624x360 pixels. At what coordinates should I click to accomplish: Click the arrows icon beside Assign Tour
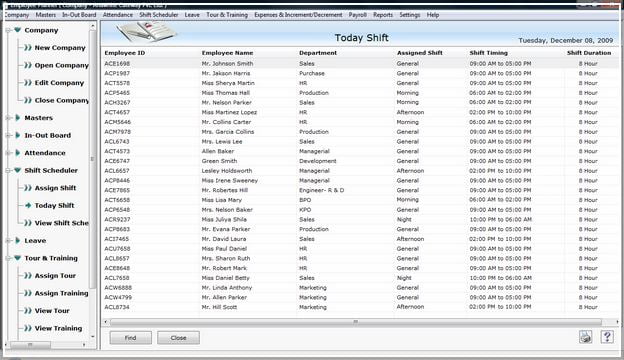coord(28,275)
